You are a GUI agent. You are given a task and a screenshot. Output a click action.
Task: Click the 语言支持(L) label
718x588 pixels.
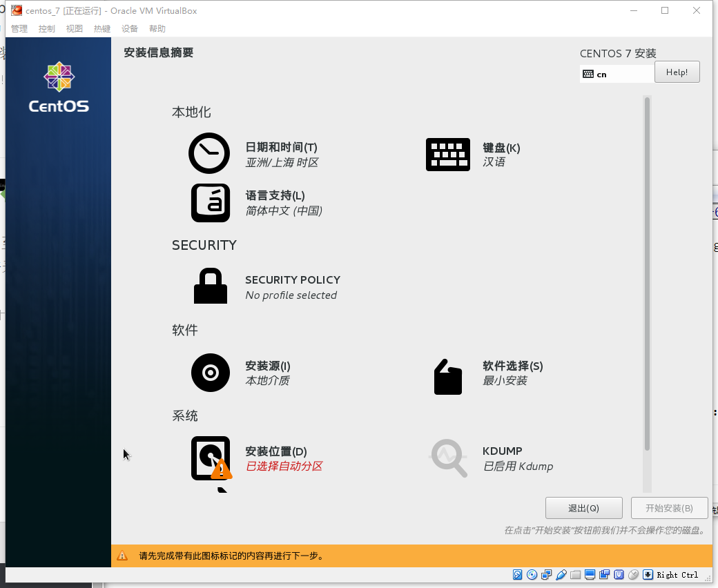tap(275, 196)
